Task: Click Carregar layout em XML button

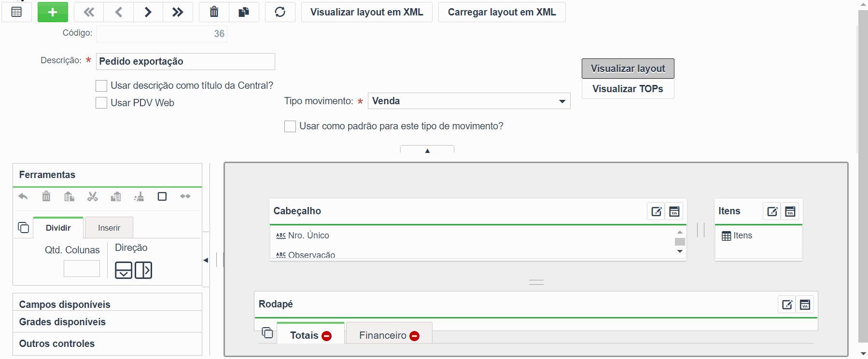Action: [x=502, y=12]
